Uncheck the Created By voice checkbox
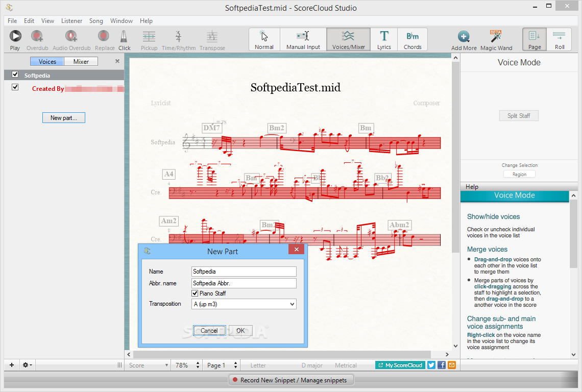 click(x=15, y=87)
